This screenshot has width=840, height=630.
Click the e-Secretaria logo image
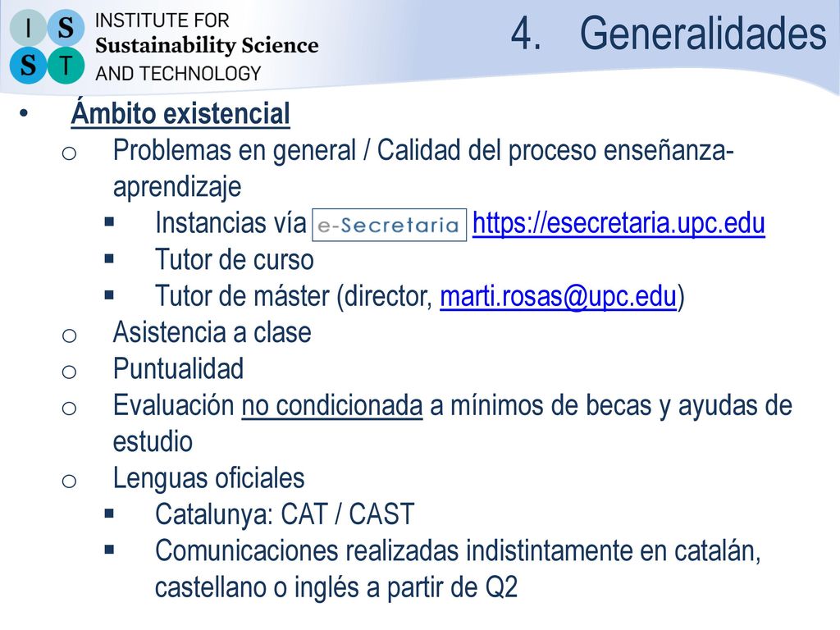[x=390, y=225]
